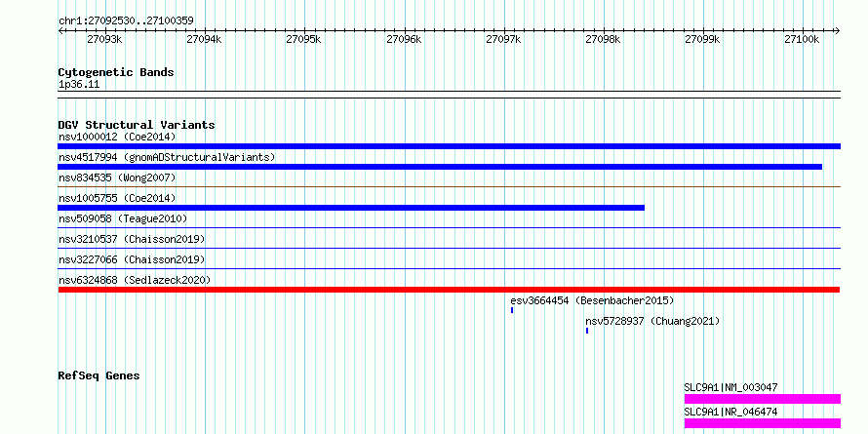Screen dimensions: 868x434
Task: Open the SLC9A1|NR_046474 gene label
Action: (730, 412)
